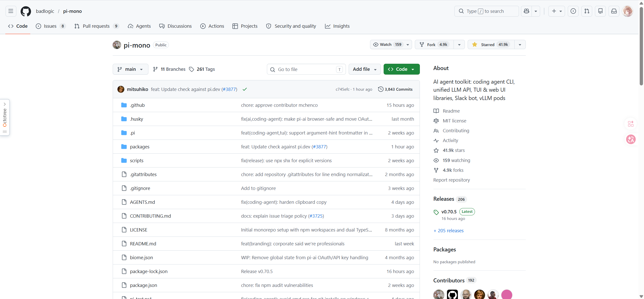Open the star lists dropdown arrow

pos(520,45)
